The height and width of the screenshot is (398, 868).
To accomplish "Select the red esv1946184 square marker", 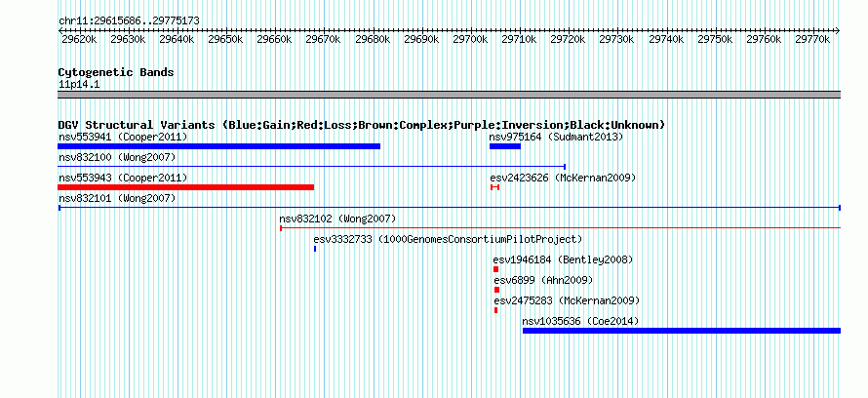I will [496, 269].
